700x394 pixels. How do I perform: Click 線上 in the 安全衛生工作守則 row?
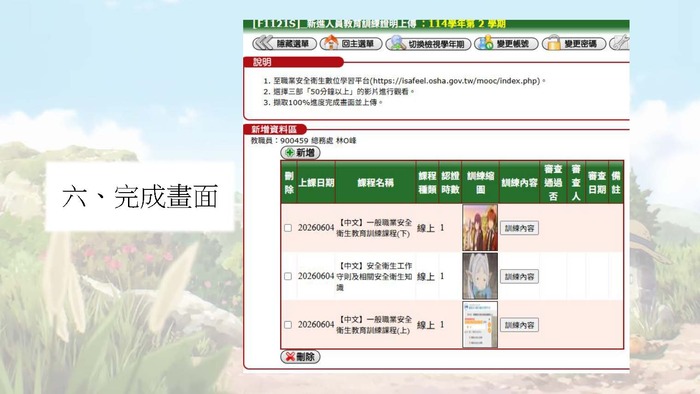tap(425, 277)
